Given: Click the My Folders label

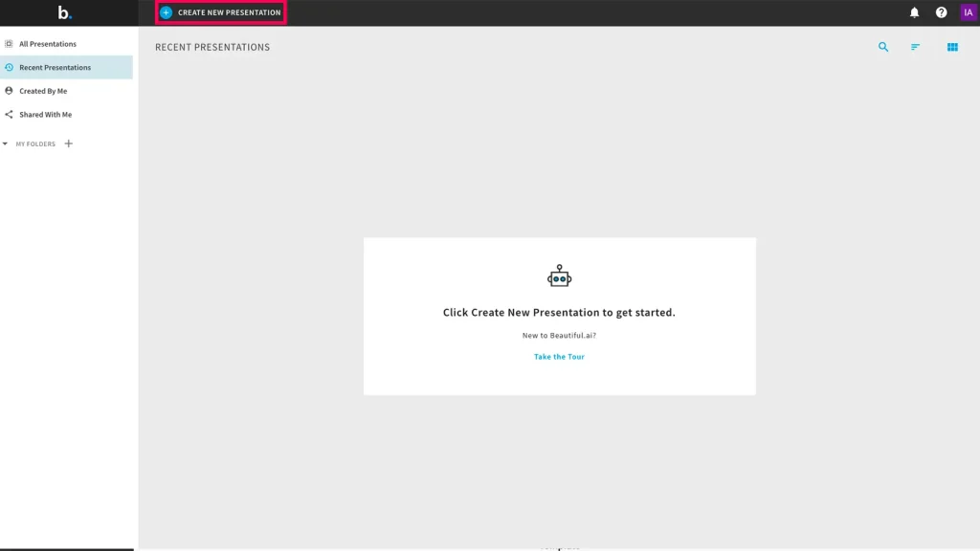Looking at the screenshot, I should point(35,144).
